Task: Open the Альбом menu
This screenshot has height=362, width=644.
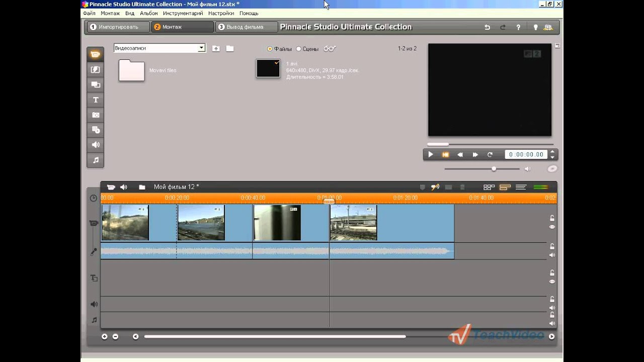Action: pyautogui.click(x=149, y=13)
